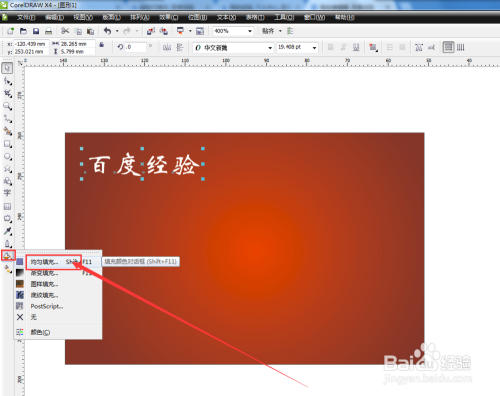Save the document with floppy icon
The width and height of the screenshot is (500, 396).
pos(36,31)
